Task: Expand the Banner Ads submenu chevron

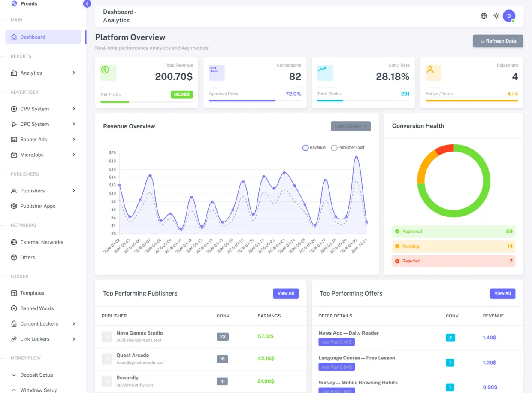Action: pyautogui.click(x=74, y=140)
